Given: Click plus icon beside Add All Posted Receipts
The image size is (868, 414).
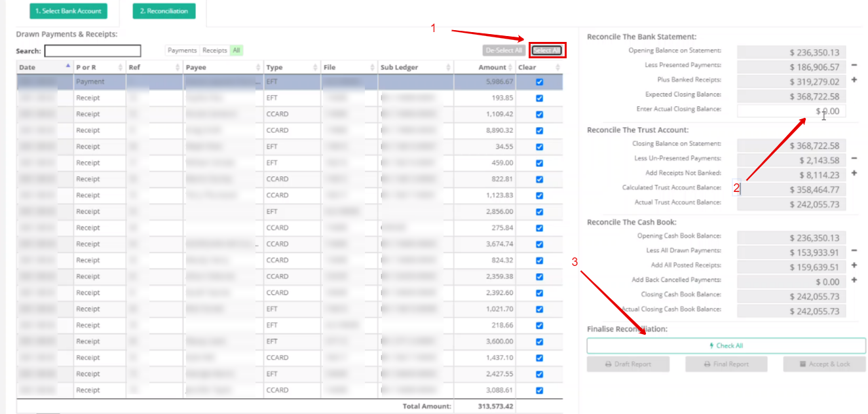Looking at the screenshot, I should click(x=854, y=266).
